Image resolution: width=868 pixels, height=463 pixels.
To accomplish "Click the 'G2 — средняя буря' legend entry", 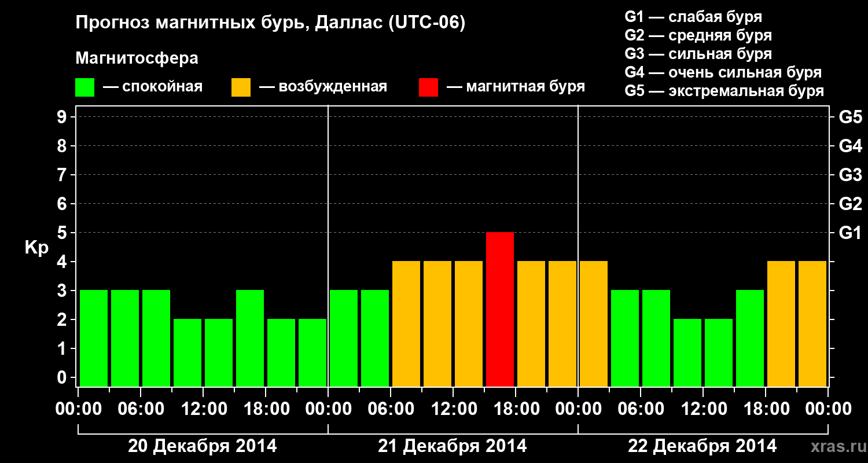I will click(x=698, y=35).
